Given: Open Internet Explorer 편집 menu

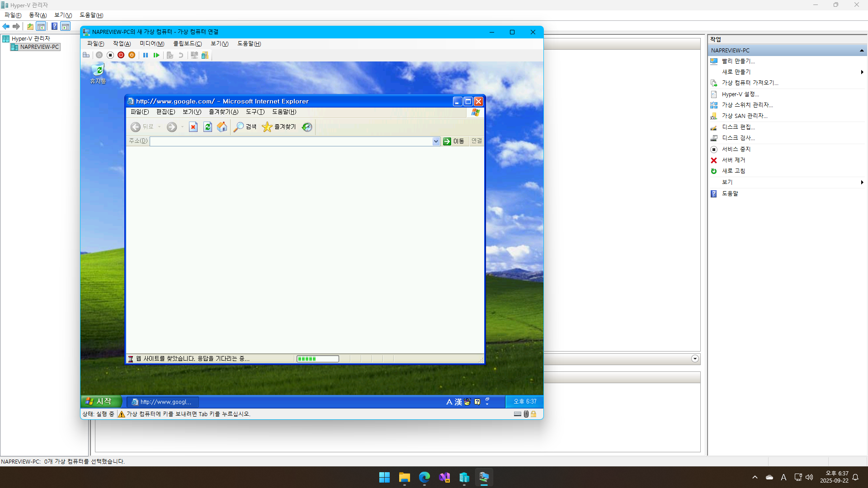Looking at the screenshot, I should [165, 112].
